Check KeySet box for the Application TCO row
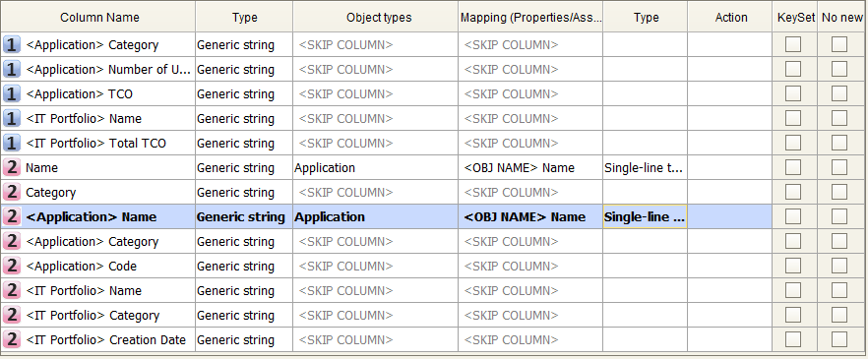The image size is (868, 359). 793,94
